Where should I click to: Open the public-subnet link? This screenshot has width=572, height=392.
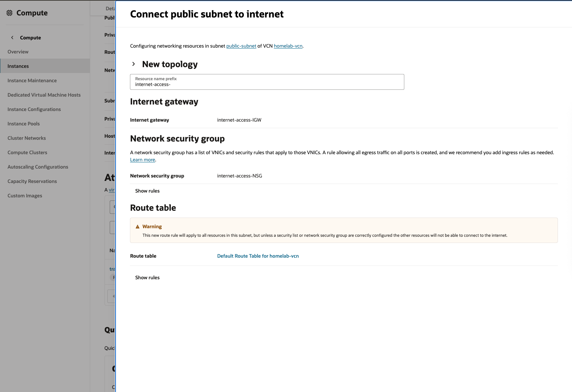click(241, 46)
